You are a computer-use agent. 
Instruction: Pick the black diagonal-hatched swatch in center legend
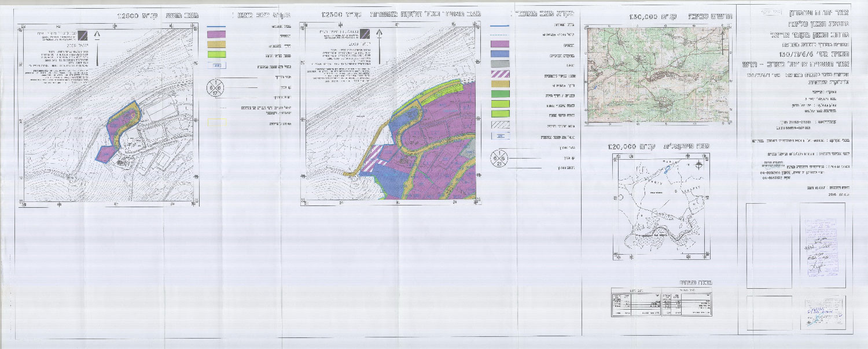499,124
